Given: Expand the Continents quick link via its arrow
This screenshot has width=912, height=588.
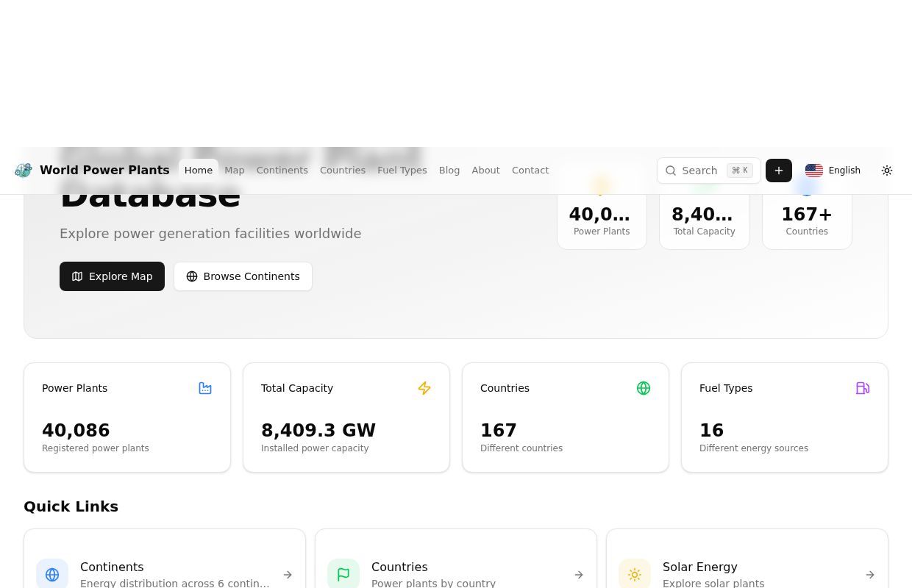Looking at the screenshot, I should 288,575.
